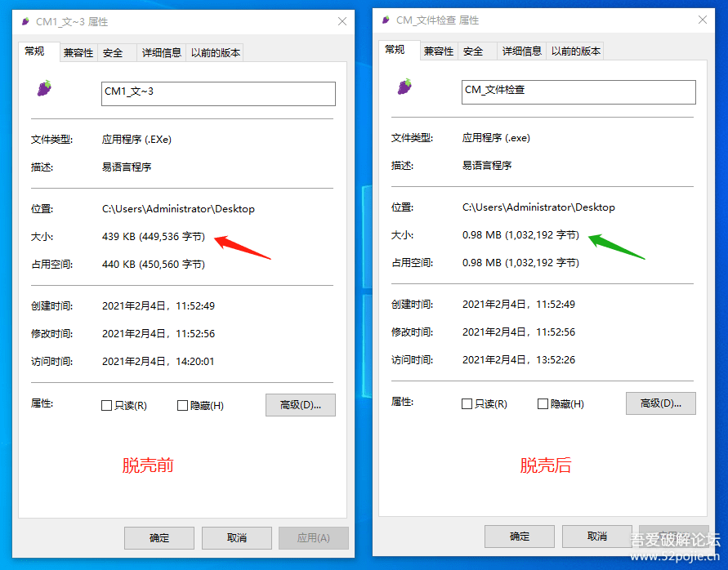728x570 pixels.
Task: Close the CM1_文~3 属性 dialog
Action: tap(340, 22)
